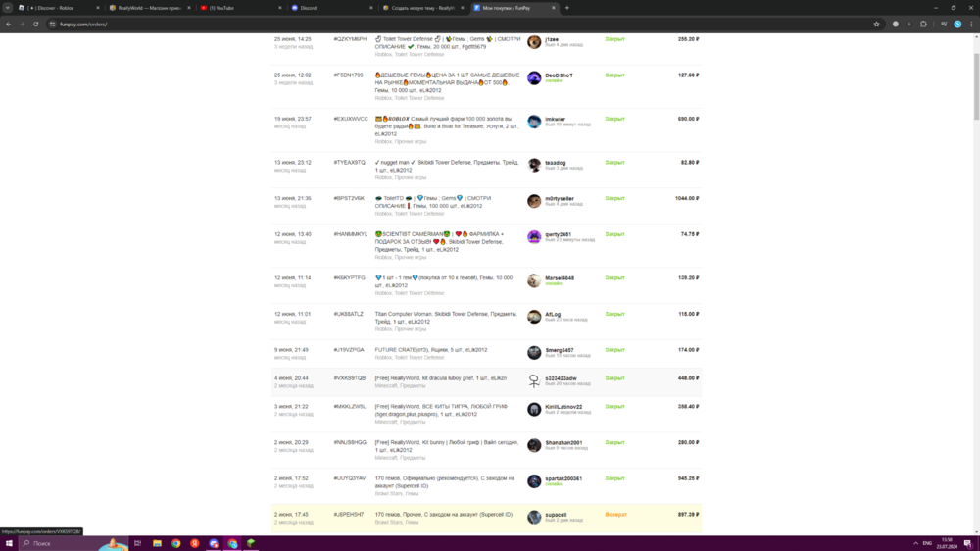Click seller name KirillLatinov22

pyautogui.click(x=563, y=407)
